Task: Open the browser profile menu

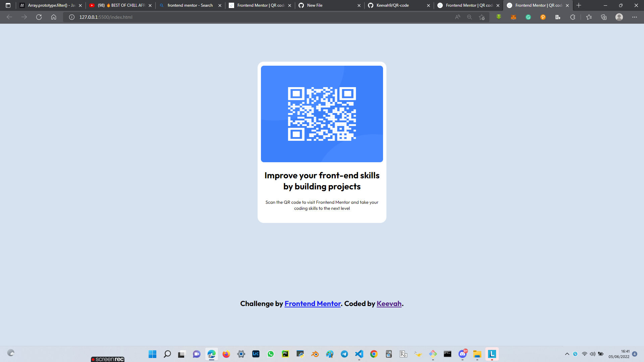Action: coord(619,17)
